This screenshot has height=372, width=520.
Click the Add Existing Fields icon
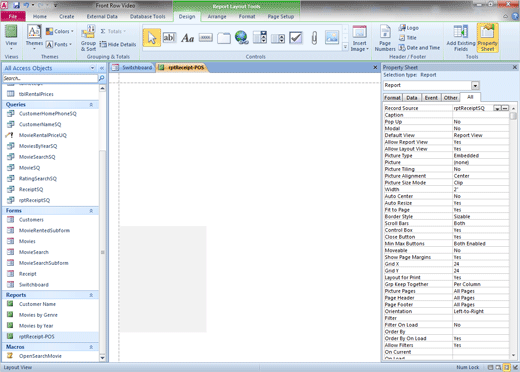(x=461, y=38)
